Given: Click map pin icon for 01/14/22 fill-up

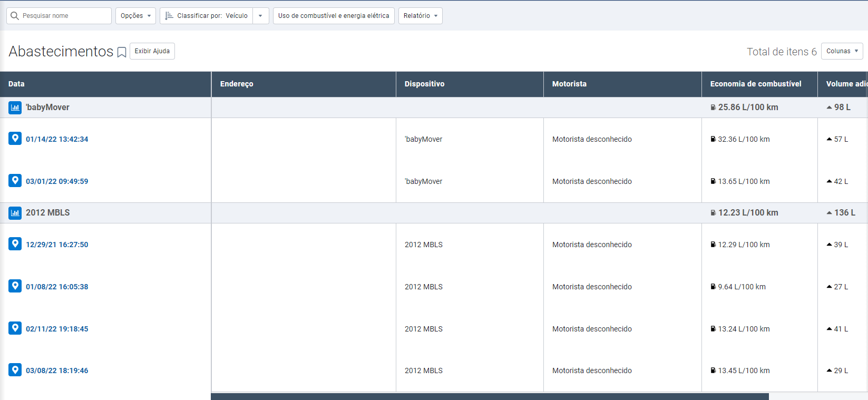Looking at the screenshot, I should coord(15,139).
